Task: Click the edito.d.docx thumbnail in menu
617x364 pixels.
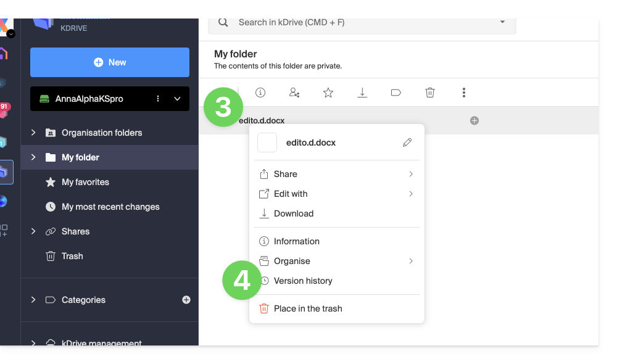Action: coord(267,143)
